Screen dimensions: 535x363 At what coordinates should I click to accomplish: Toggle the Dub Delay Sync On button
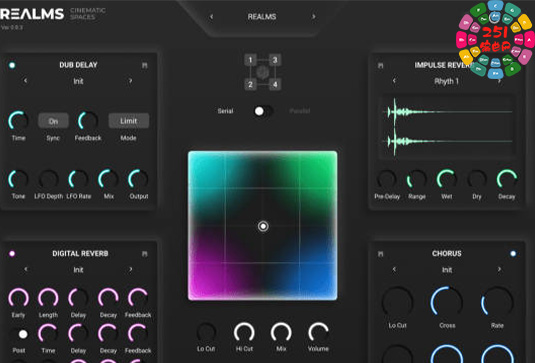point(53,121)
